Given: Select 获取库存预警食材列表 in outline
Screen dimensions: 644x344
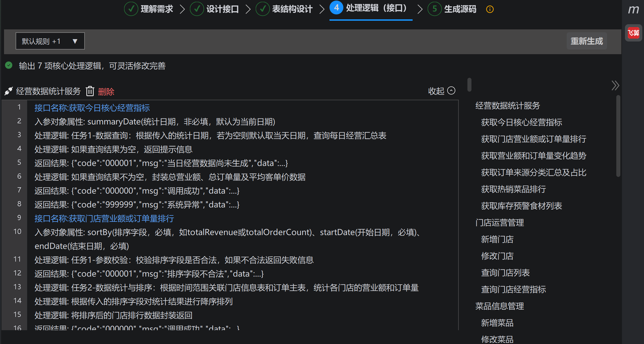Looking at the screenshot, I should [x=522, y=206].
